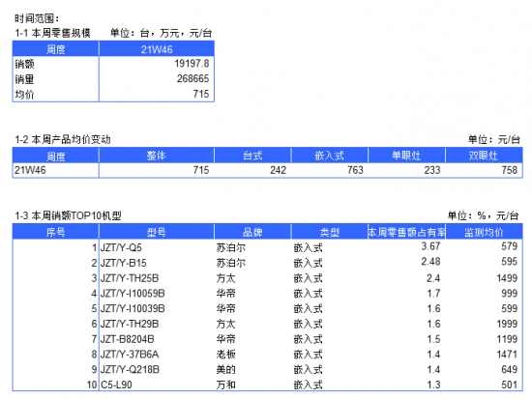Image resolution: width=532 pixels, height=399 pixels.
Task: Click monitored price 1499
Action: [507, 278]
